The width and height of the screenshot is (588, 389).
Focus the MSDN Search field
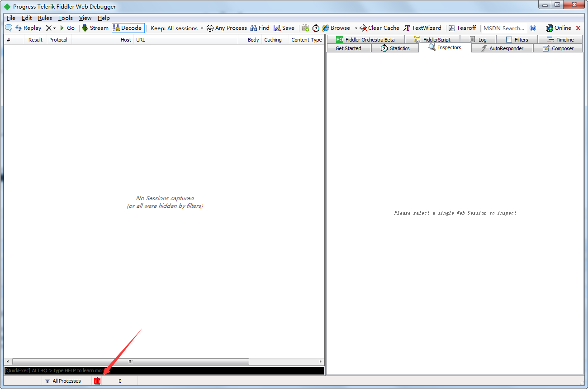(x=504, y=28)
